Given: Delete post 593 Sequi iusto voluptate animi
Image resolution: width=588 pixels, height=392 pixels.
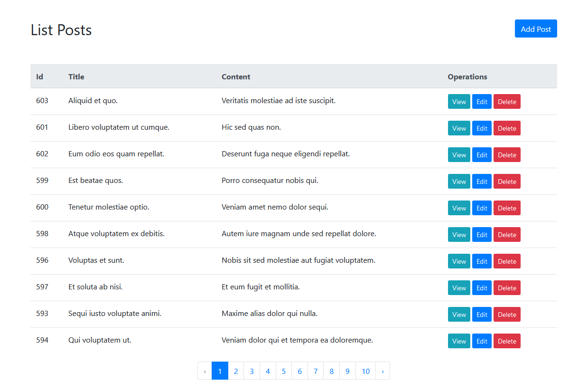Looking at the screenshot, I should [507, 315].
